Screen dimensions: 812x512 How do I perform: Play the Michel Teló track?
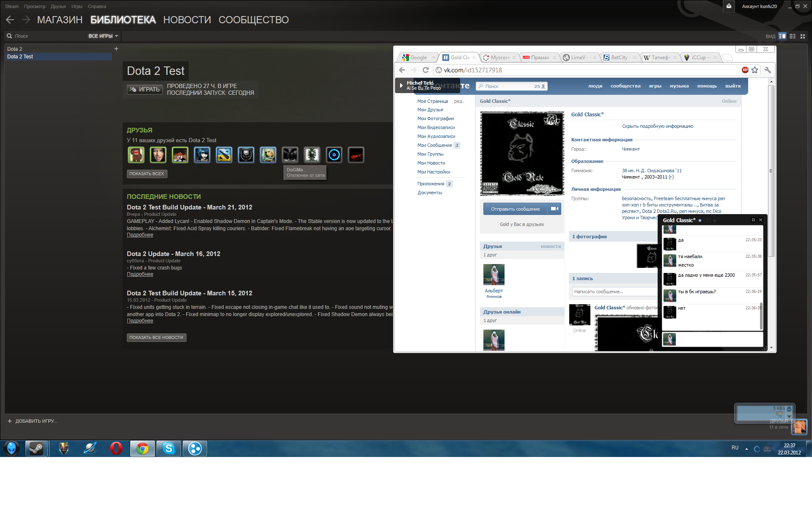click(401, 85)
